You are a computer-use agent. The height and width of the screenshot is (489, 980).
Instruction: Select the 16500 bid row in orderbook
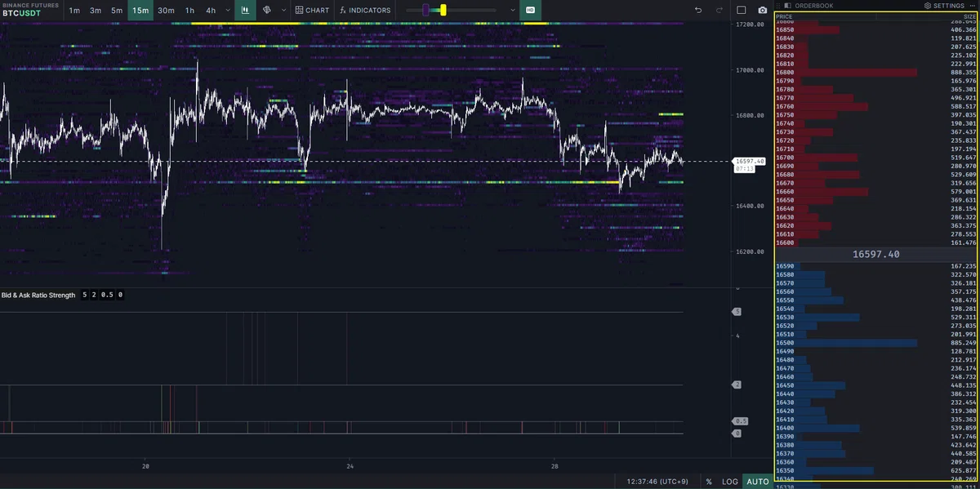pyautogui.click(x=876, y=343)
